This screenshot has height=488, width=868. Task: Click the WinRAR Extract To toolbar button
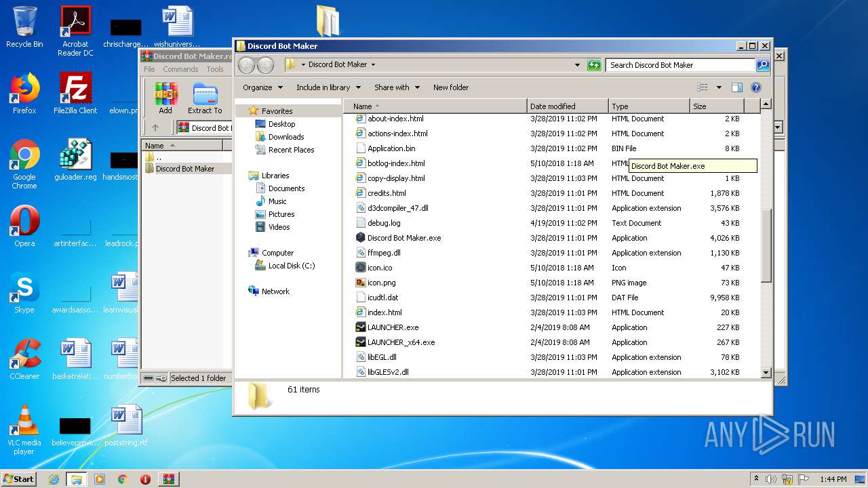[205, 98]
